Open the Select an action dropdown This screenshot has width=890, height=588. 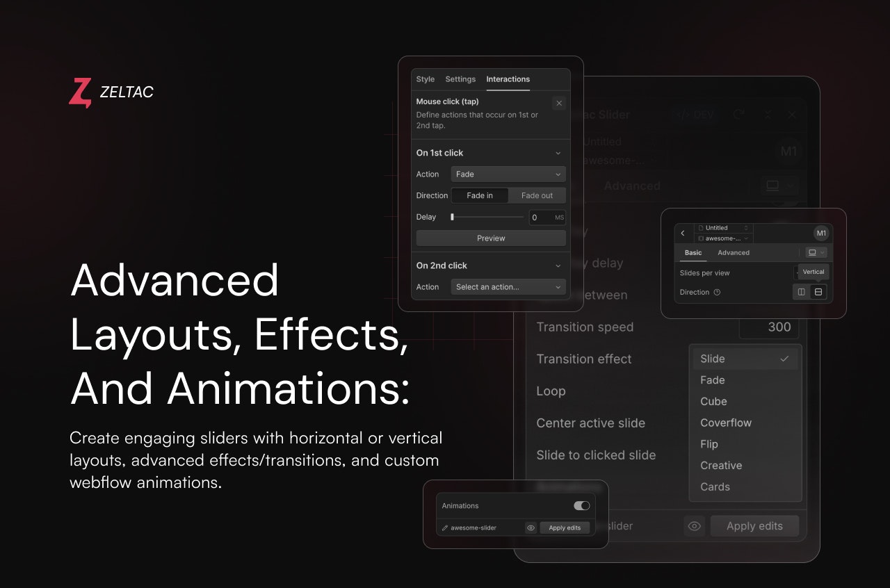coord(508,286)
